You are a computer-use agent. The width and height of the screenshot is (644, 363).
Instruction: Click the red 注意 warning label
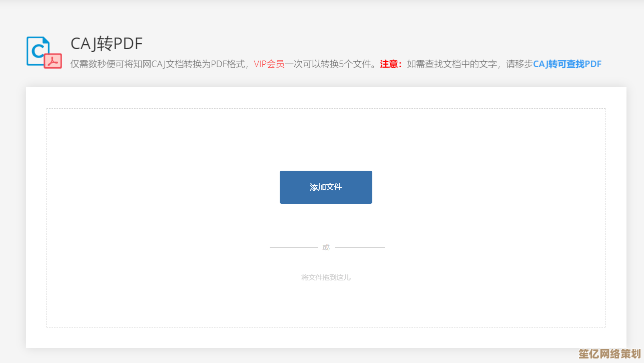click(391, 64)
